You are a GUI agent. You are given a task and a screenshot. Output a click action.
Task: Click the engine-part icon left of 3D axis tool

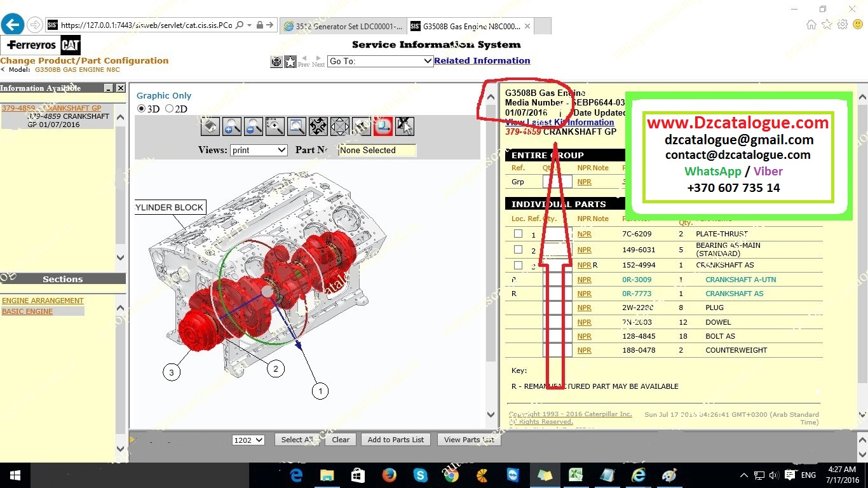361,126
